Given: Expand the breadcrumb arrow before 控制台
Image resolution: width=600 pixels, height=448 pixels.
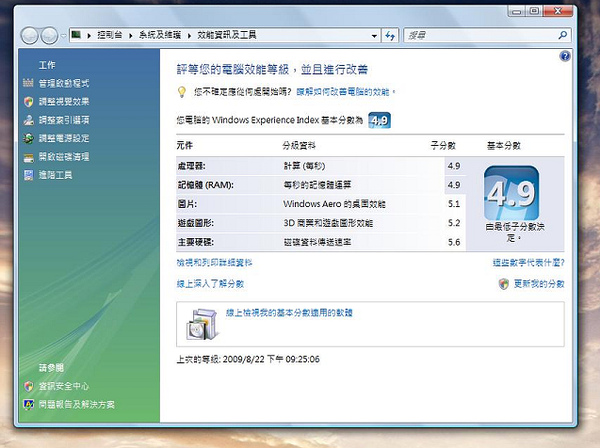Looking at the screenshot, I should pos(89,36).
